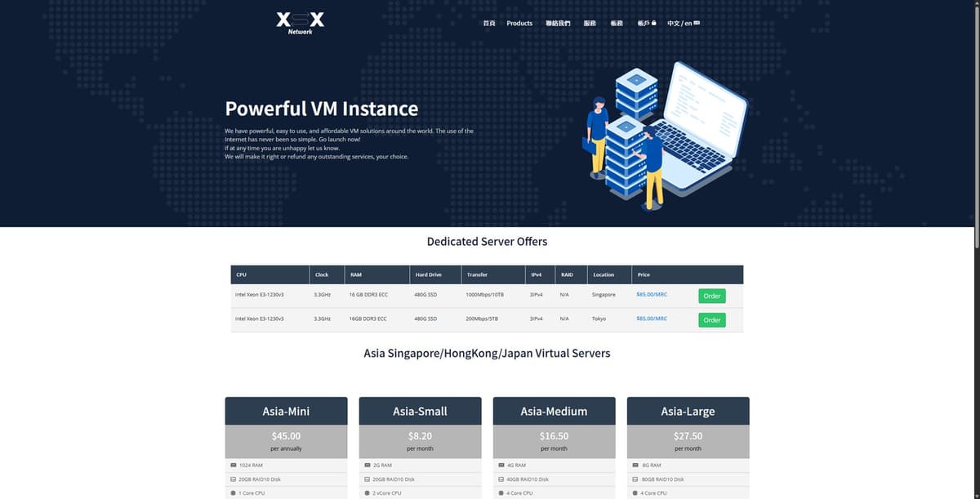Switch language via 中文 / en
This screenshot has height=499, width=980.
[684, 23]
